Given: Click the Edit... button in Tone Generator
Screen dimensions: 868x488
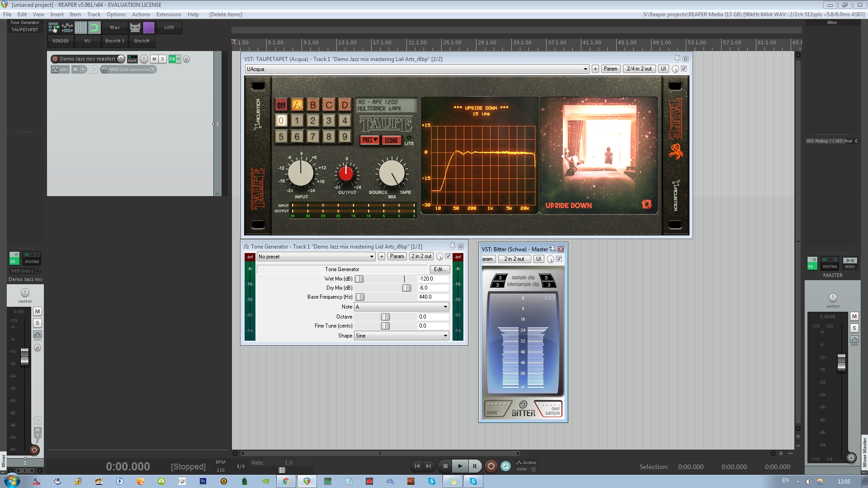Looking at the screenshot, I should pyautogui.click(x=439, y=269).
